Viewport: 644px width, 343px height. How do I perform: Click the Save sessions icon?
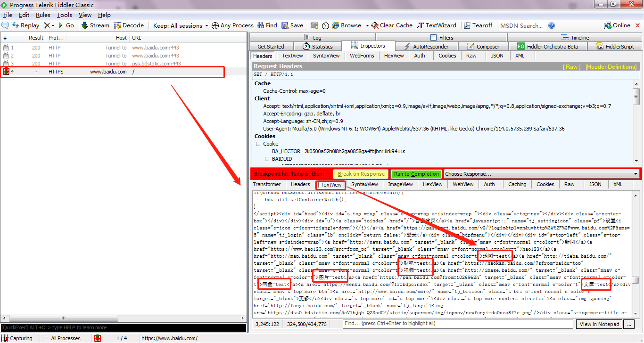coord(285,25)
